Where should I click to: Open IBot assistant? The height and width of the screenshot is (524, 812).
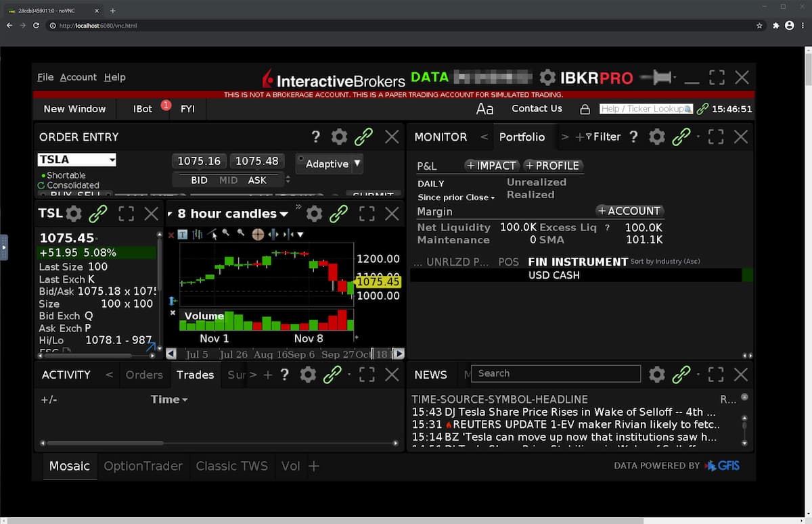(x=143, y=109)
